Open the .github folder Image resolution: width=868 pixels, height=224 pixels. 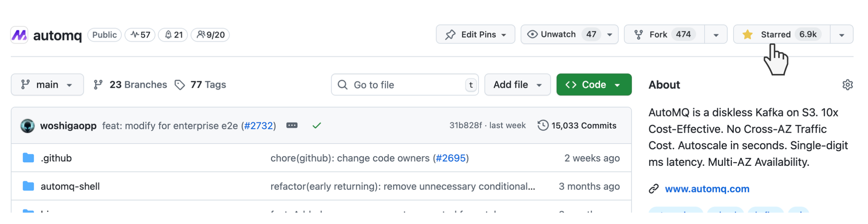(x=56, y=158)
